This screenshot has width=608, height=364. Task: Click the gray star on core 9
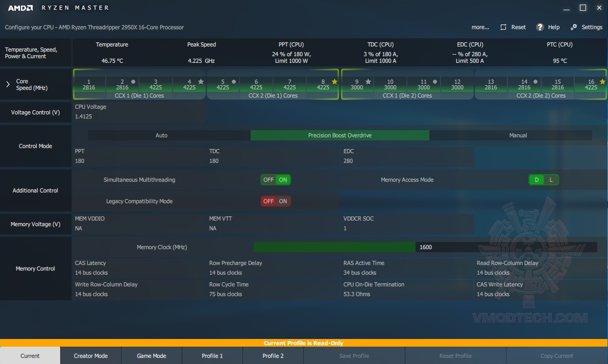pos(369,81)
